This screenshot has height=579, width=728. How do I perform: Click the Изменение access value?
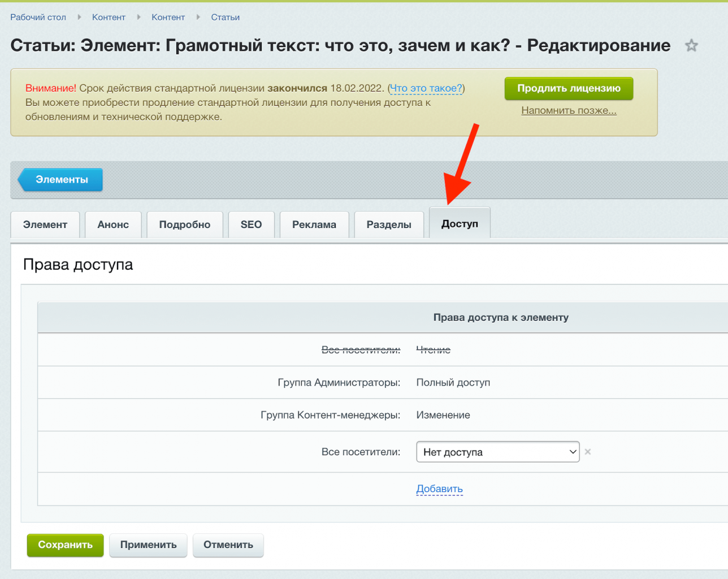pyautogui.click(x=443, y=415)
